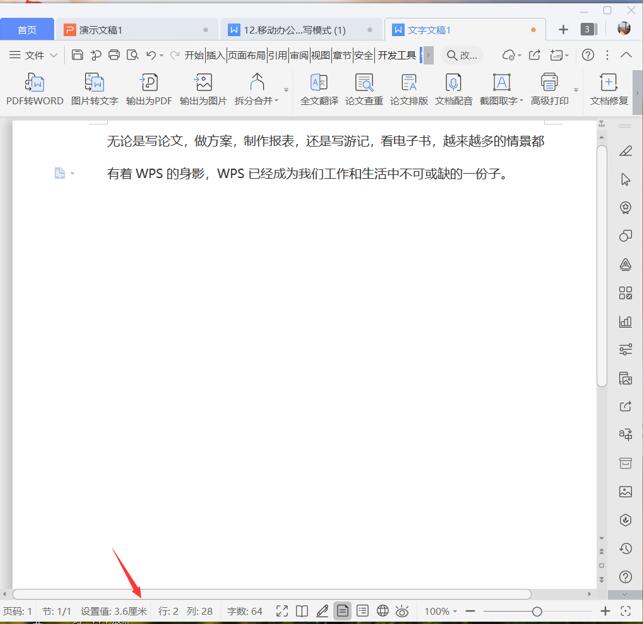Screen dimensions: 643x624
Task: Toggle eye protection mode icon
Action: (402, 611)
